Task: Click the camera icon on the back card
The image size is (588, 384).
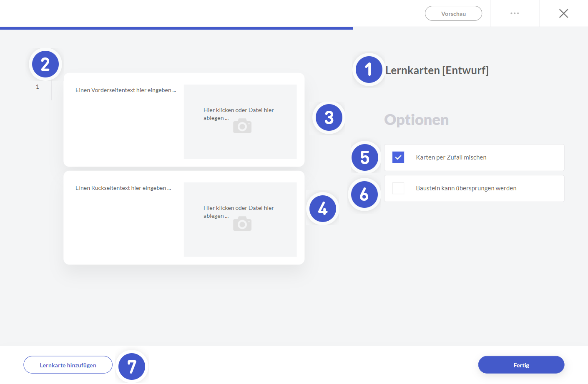Action: pos(242,224)
